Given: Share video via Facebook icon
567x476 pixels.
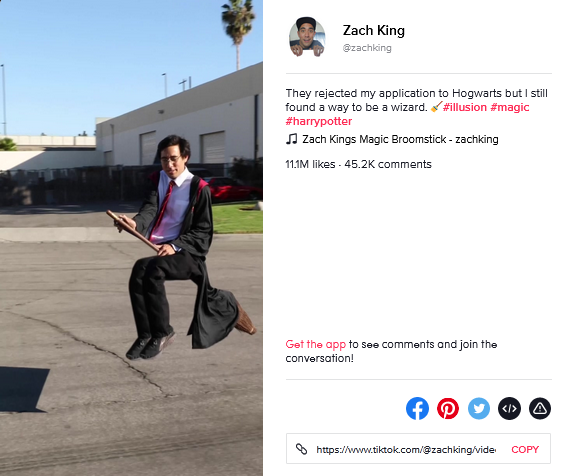Looking at the screenshot, I should point(417,408).
